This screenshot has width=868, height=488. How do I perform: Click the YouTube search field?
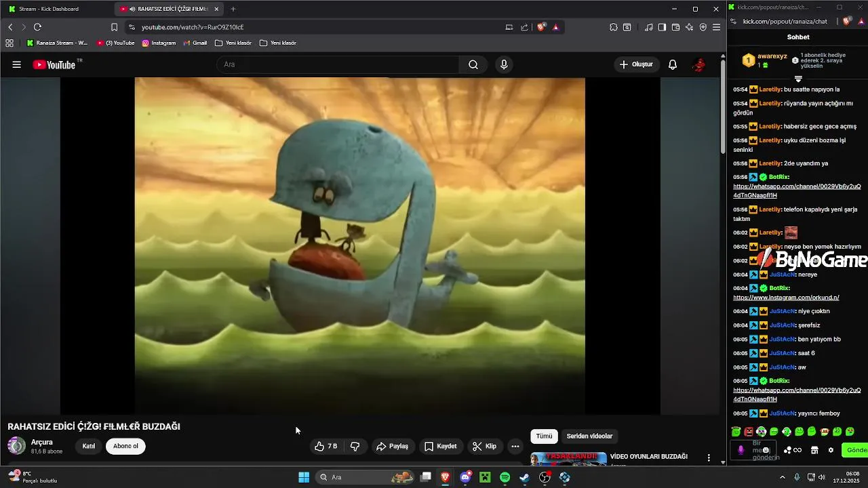point(338,64)
